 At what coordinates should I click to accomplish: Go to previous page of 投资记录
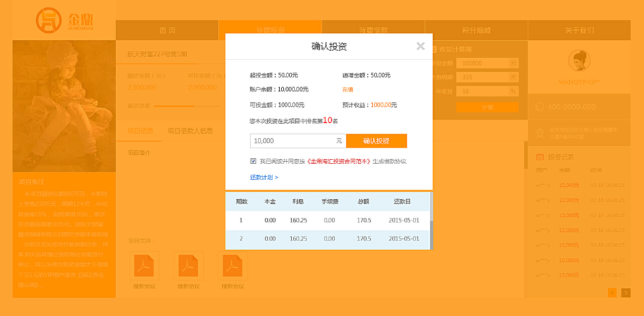(x=612, y=293)
